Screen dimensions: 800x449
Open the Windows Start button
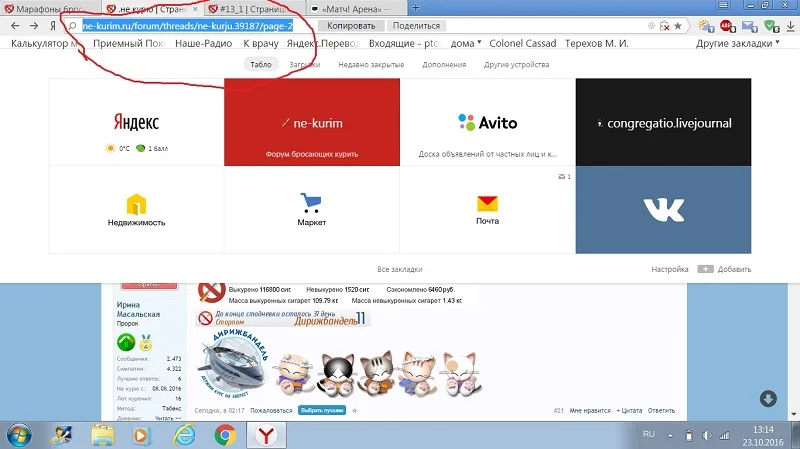pyautogui.click(x=19, y=435)
